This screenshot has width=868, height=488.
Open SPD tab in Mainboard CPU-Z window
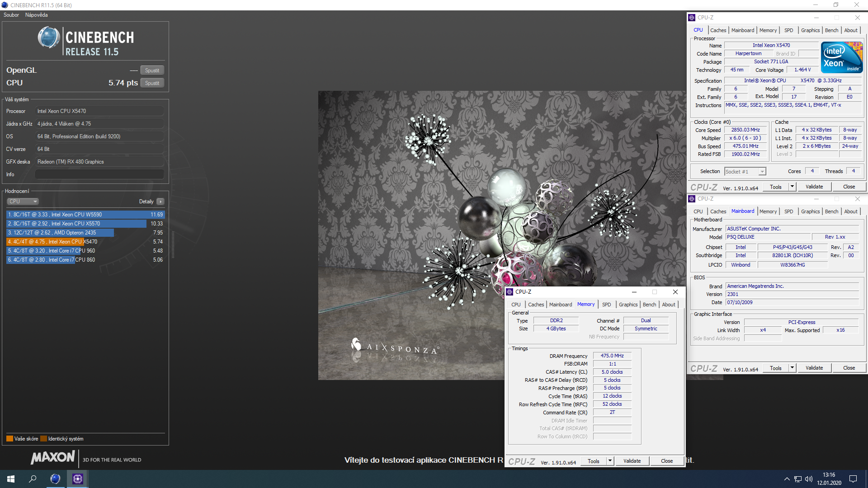coord(789,211)
